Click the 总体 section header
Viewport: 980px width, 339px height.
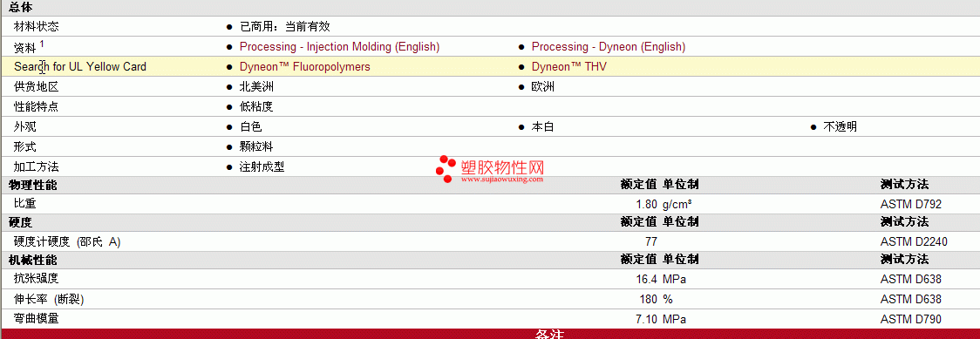pos(21,8)
